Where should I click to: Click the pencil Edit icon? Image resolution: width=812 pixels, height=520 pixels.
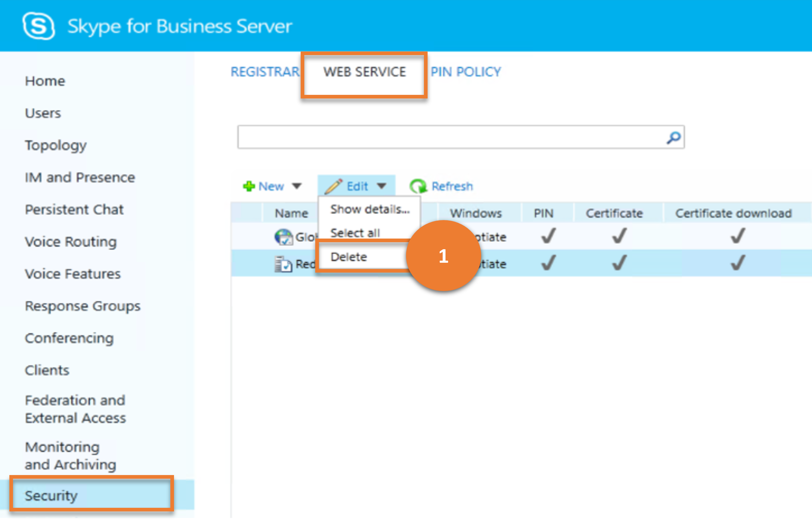point(333,186)
